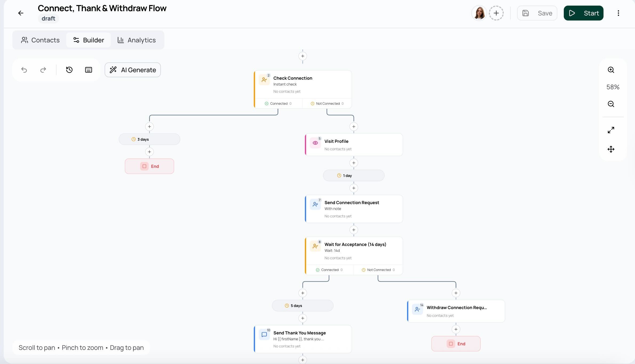Zoom in on the canvas
This screenshot has width=635, height=364.
coord(611,70)
